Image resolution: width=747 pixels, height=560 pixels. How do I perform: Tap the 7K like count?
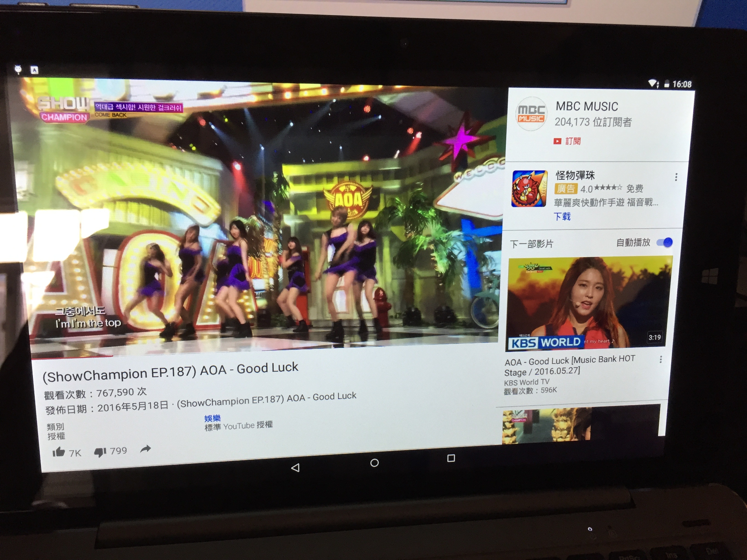tap(75, 453)
